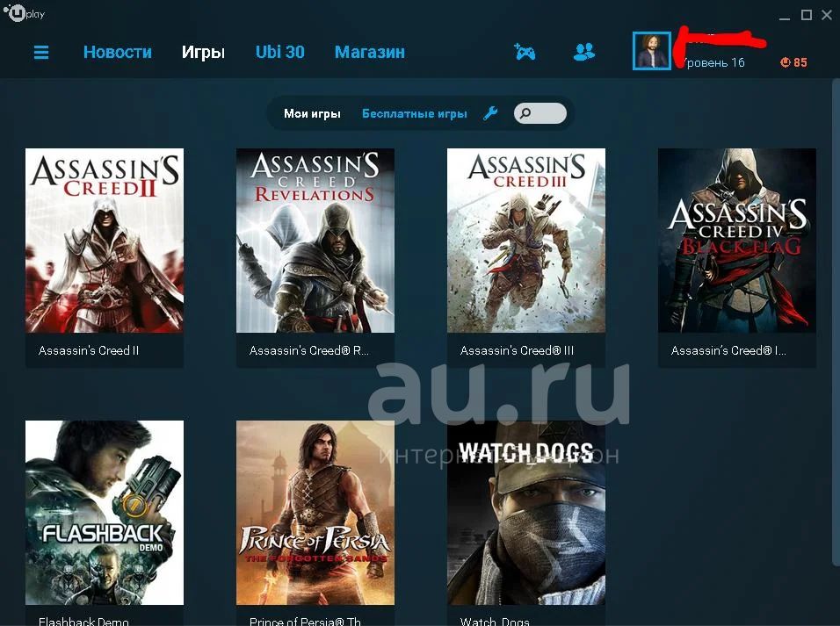
Task: Click the Uplay logo
Action: click(24, 13)
